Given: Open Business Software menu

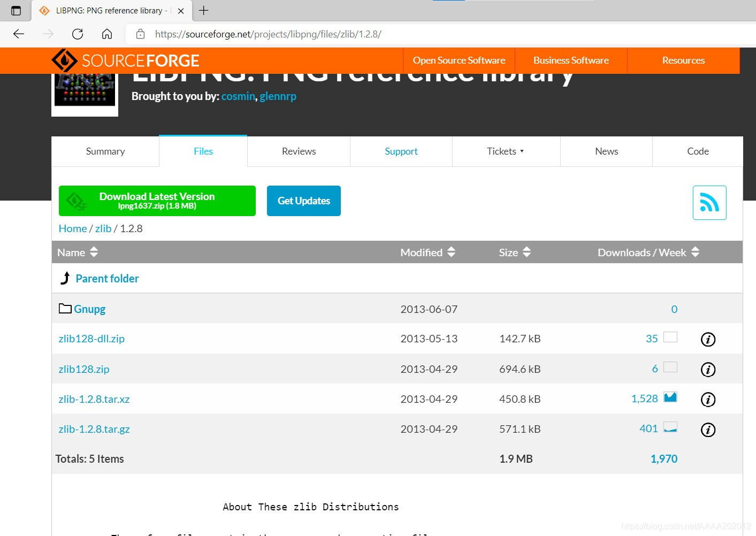Looking at the screenshot, I should [571, 60].
